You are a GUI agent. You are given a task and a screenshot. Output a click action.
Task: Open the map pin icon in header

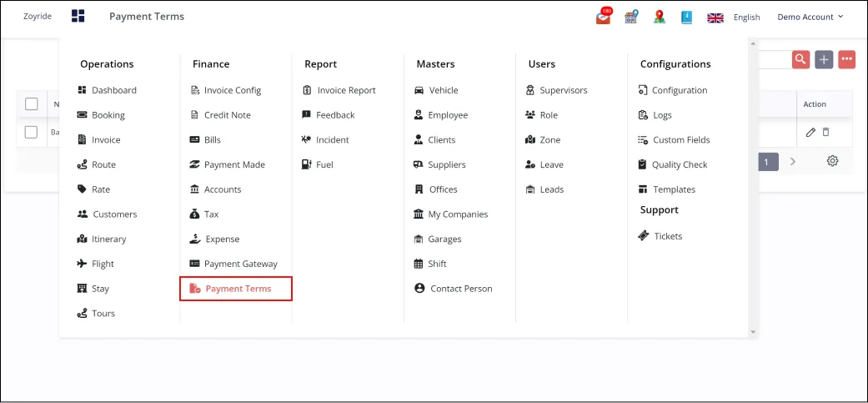[x=660, y=18]
